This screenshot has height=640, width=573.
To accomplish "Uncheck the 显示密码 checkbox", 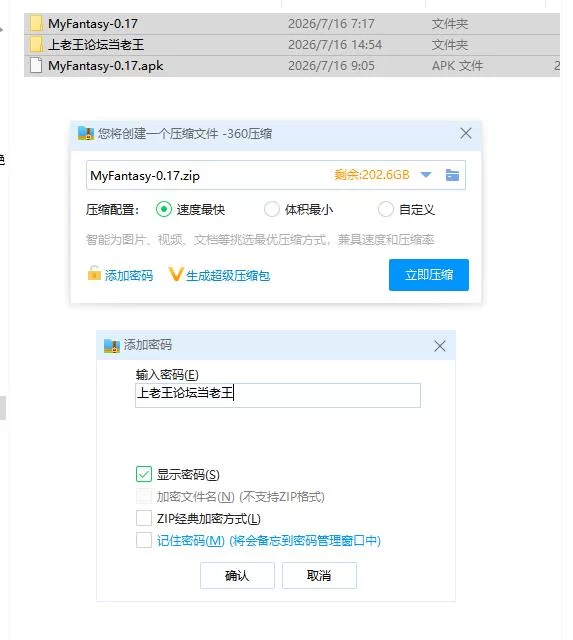I will click(144, 474).
